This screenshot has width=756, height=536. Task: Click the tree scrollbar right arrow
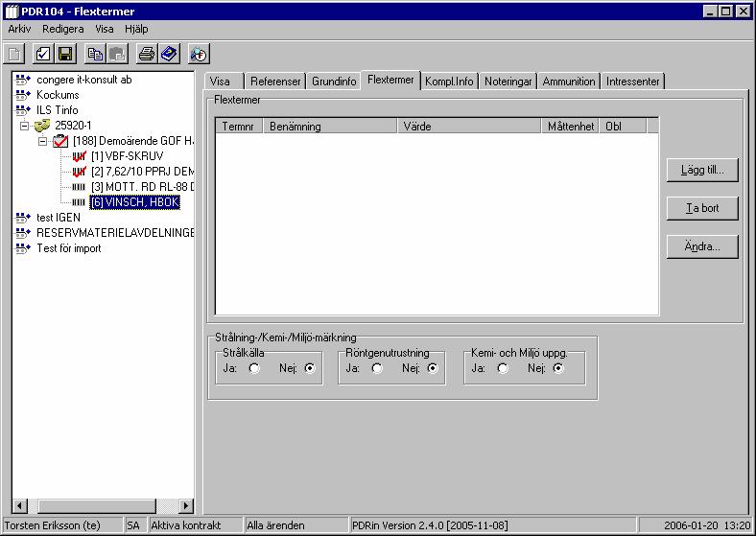[186, 506]
